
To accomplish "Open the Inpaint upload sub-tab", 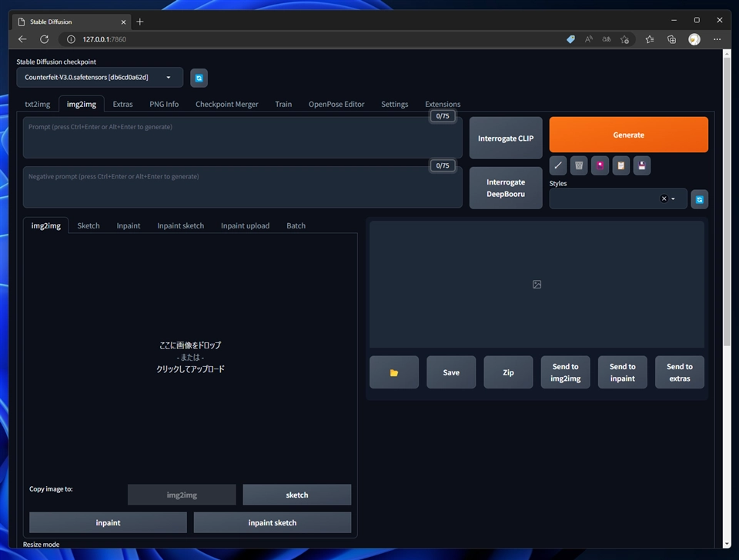I will 245,225.
